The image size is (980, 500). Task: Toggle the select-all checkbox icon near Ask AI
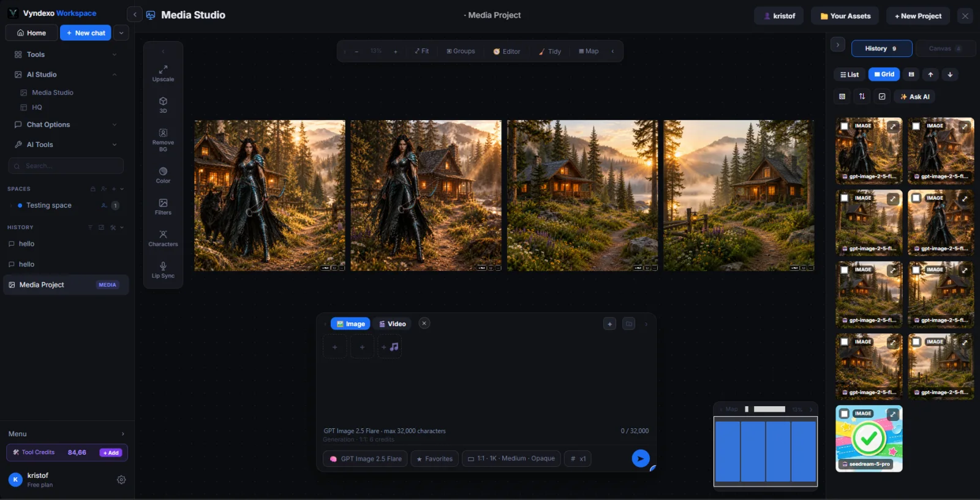pos(882,96)
